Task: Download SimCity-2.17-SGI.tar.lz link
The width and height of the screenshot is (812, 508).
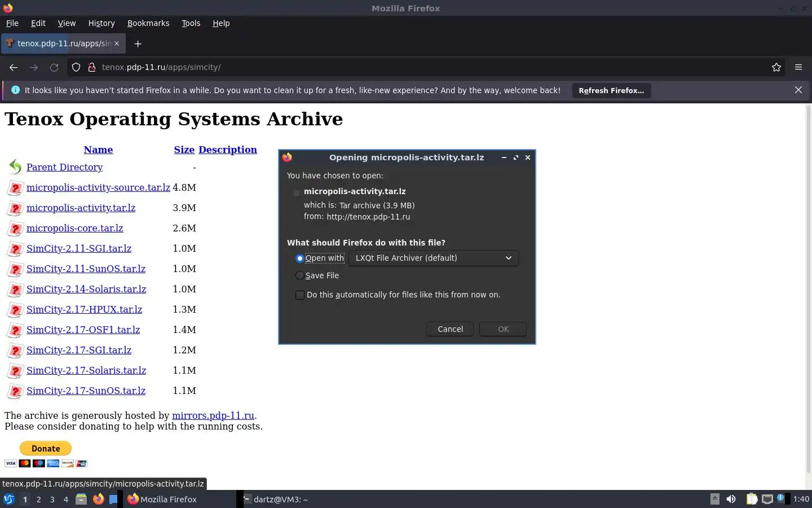Action: click(x=79, y=350)
